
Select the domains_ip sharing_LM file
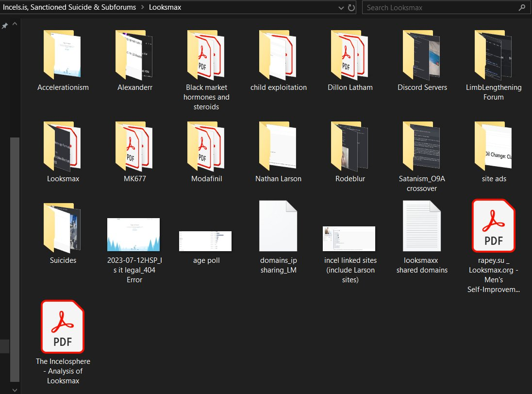coord(278,226)
